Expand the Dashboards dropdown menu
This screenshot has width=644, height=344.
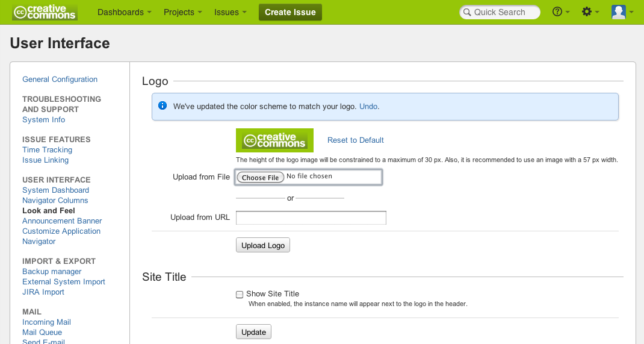(125, 12)
